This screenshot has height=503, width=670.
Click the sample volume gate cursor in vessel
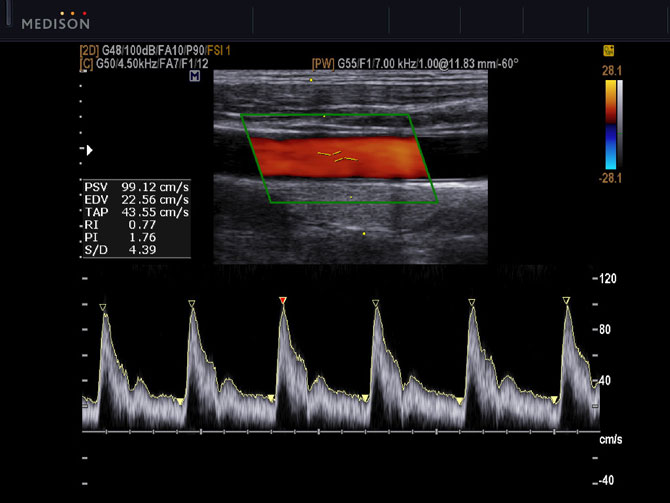click(337, 156)
